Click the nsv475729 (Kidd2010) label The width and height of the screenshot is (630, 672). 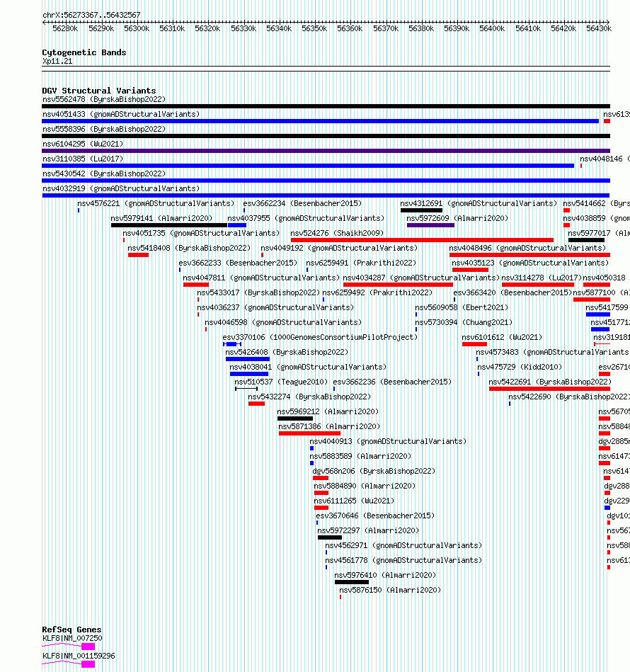520,368
